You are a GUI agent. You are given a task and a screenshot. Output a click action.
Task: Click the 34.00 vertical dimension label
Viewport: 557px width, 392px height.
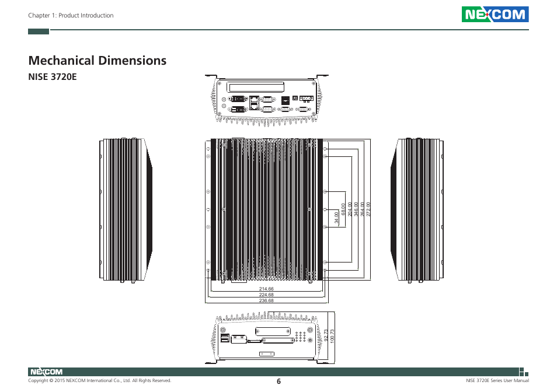[336, 218]
